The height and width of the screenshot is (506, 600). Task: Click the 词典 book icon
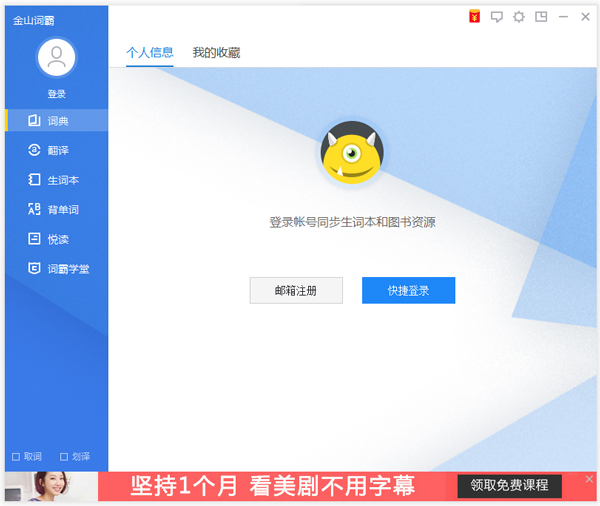pos(34,121)
